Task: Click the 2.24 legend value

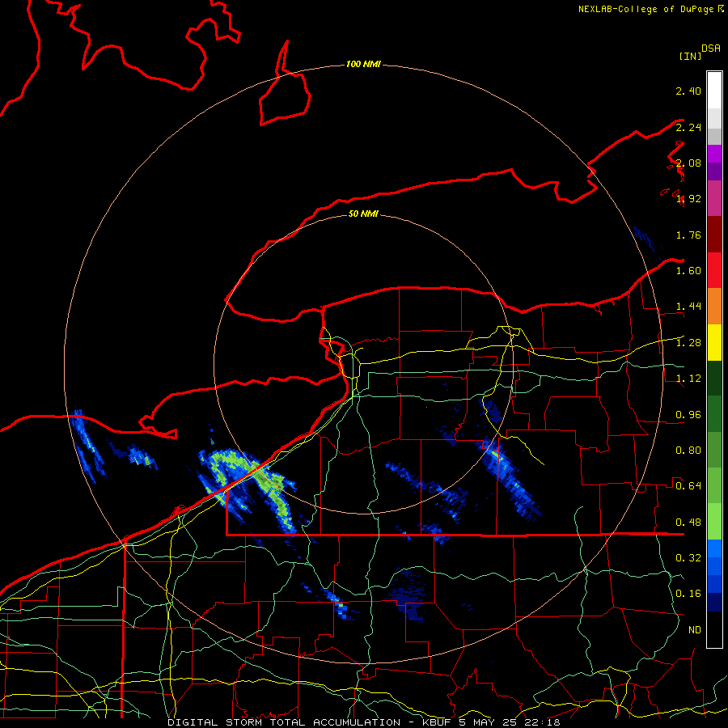Action: click(x=688, y=127)
